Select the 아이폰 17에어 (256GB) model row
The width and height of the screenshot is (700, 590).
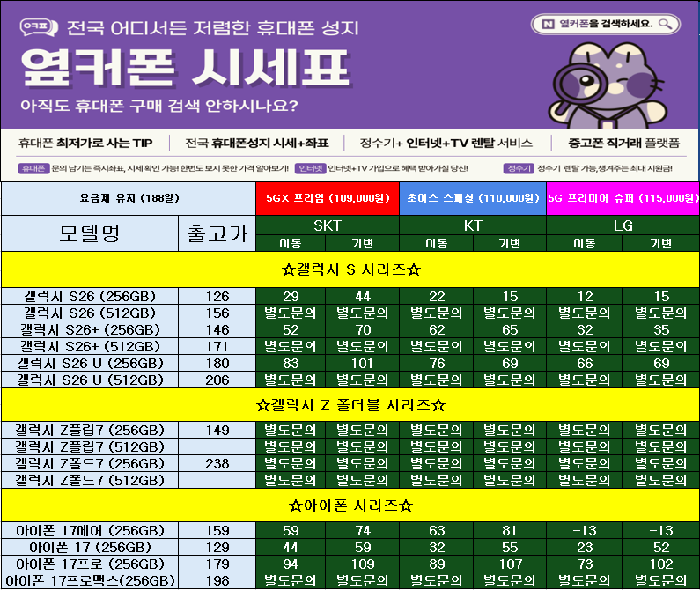click(x=90, y=531)
